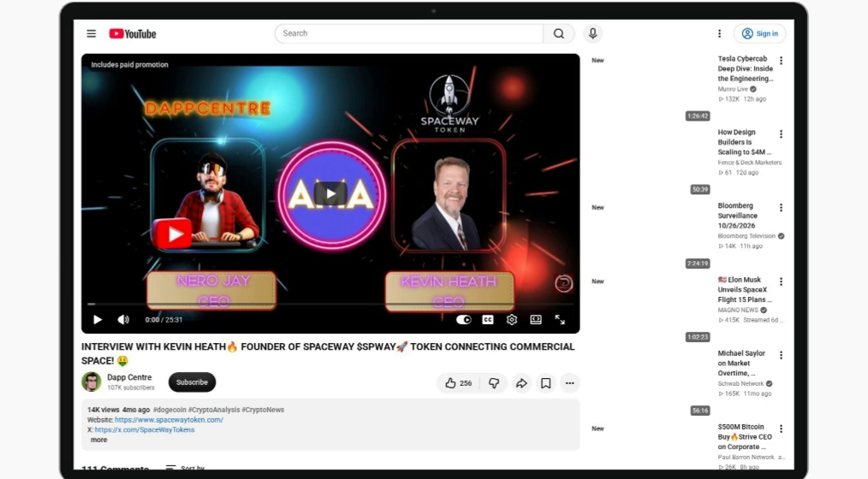Open the Munro Live channel name

point(733,89)
